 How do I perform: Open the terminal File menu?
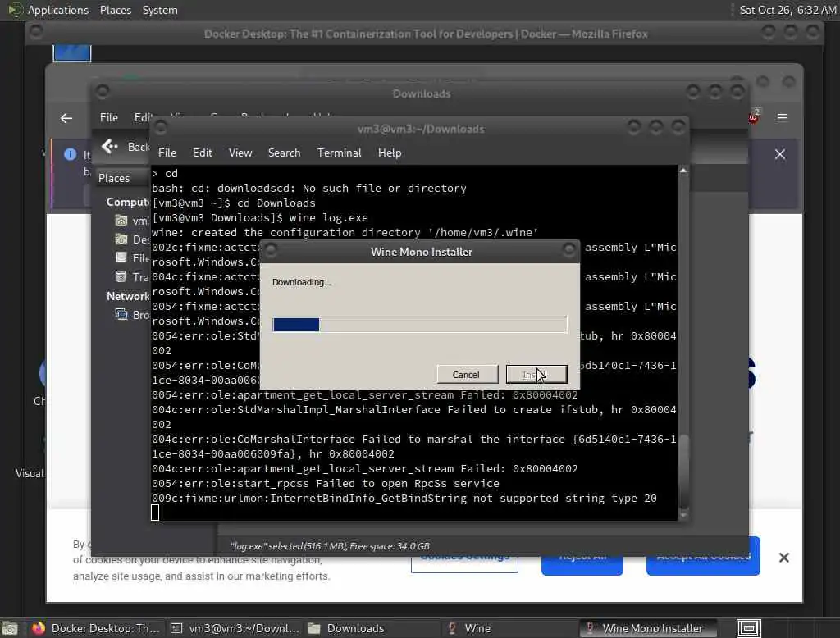click(x=167, y=153)
